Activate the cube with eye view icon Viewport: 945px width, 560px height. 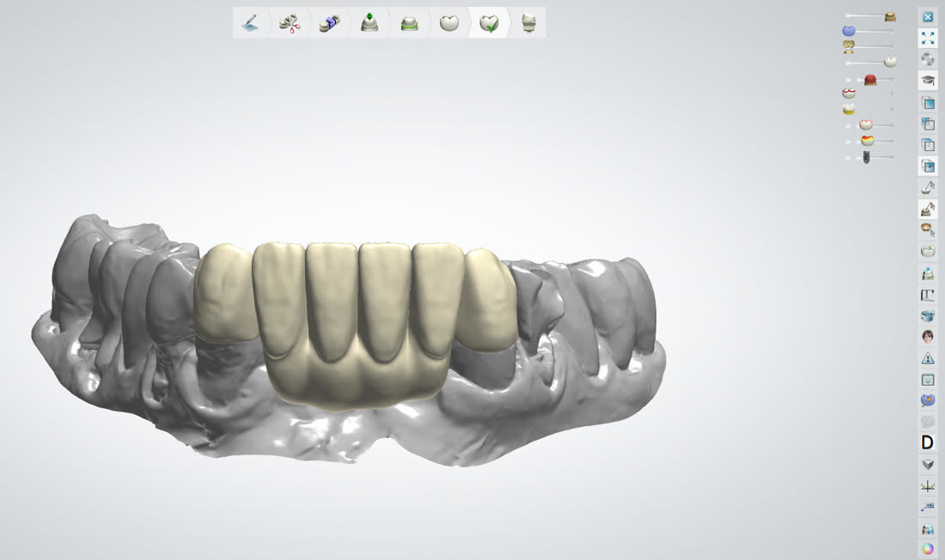coord(928,166)
